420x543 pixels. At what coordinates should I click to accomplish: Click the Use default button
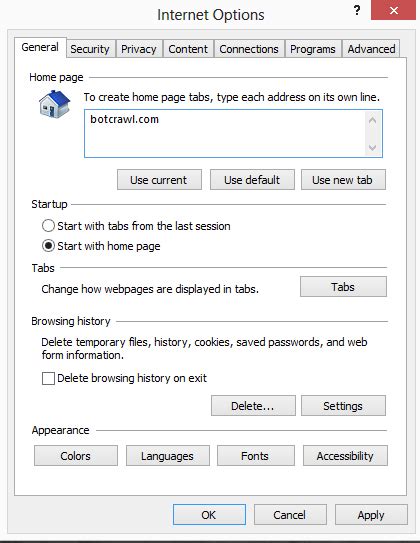pyautogui.click(x=252, y=180)
